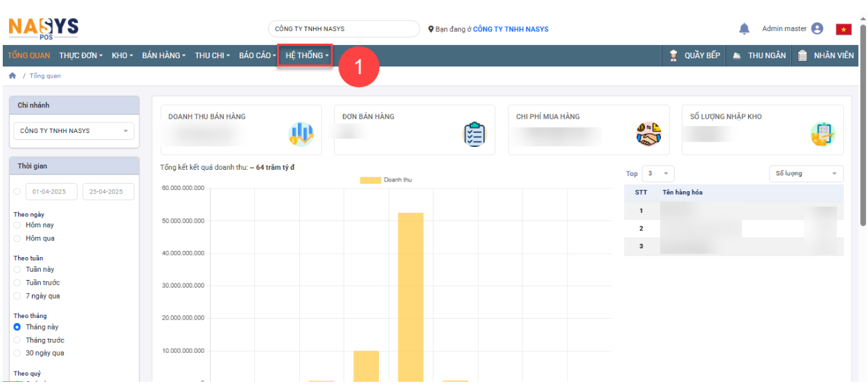Screen dimensions: 868x386
Task: Go home via breadcrumb house icon
Action: pyautogui.click(x=12, y=76)
